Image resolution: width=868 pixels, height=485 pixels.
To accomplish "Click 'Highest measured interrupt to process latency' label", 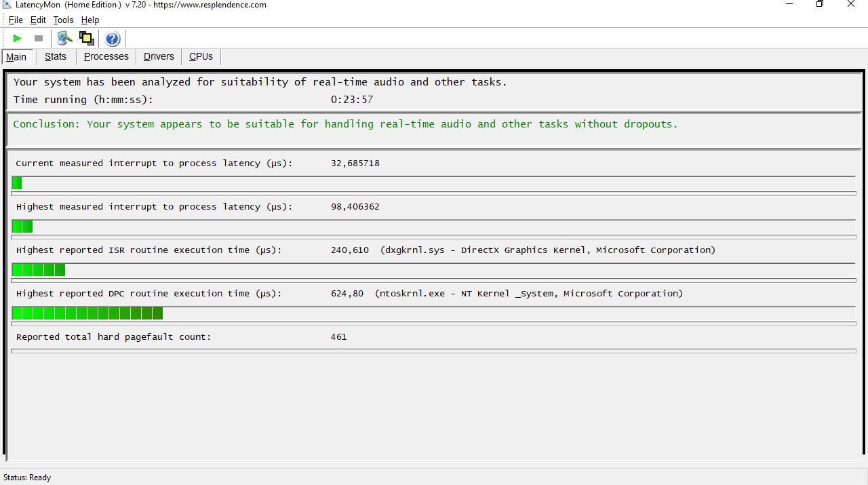I will 155,207.
